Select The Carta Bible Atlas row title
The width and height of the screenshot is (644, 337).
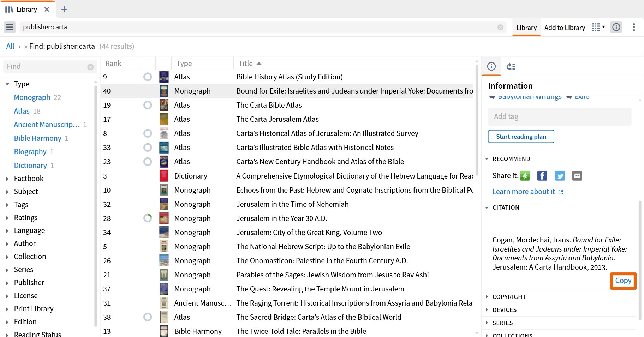269,105
